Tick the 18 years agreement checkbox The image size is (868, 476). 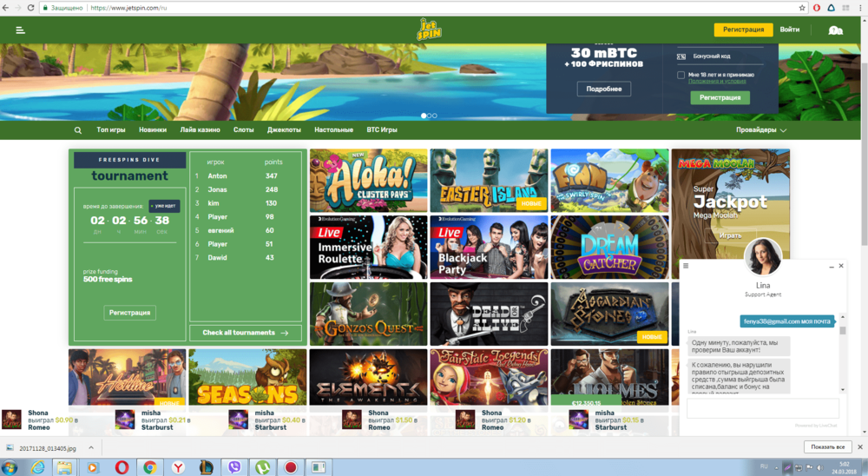click(681, 75)
